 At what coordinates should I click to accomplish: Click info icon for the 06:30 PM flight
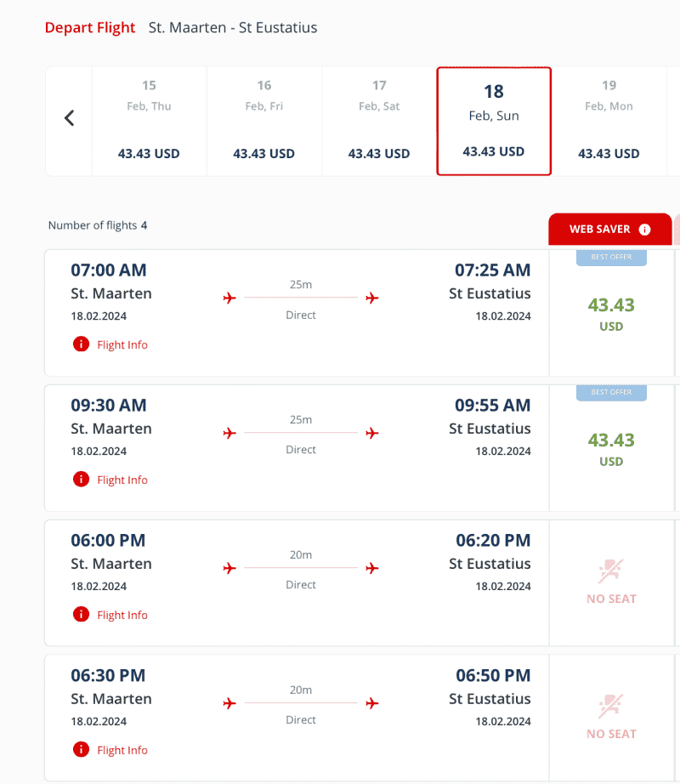click(81, 750)
